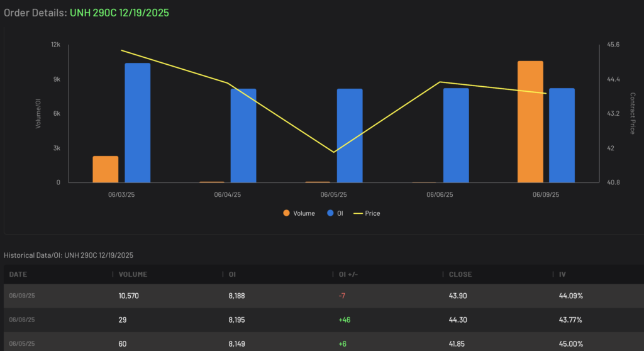
Task: Click the OI change value -7
Action: 341,296
